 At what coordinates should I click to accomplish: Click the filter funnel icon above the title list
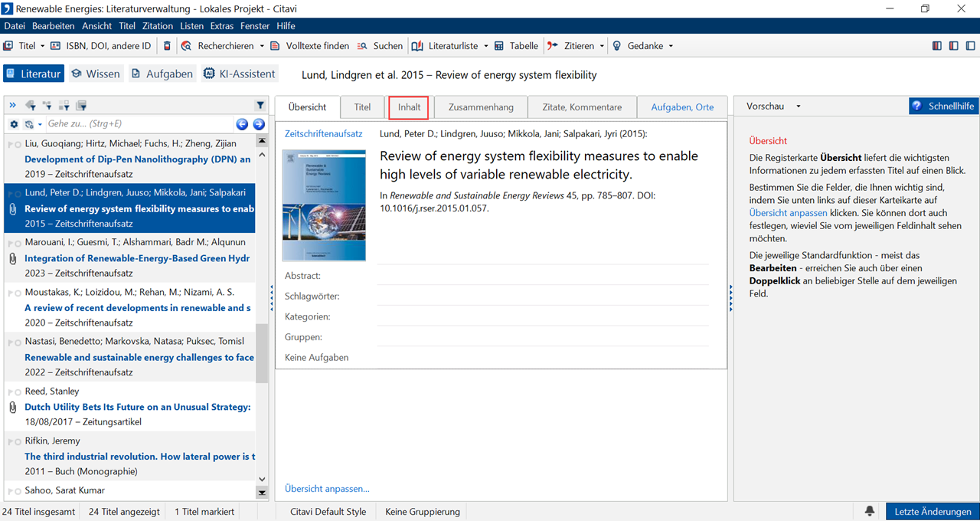click(x=260, y=106)
